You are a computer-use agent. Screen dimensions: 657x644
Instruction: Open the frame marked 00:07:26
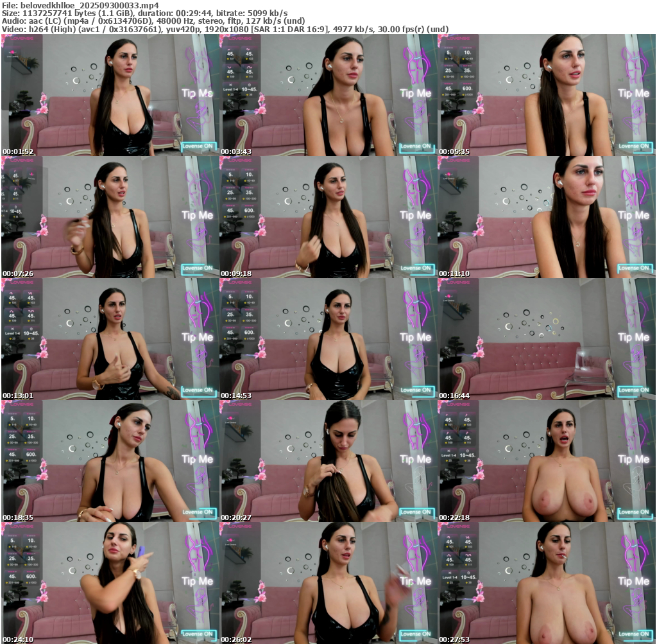pyautogui.click(x=110, y=217)
